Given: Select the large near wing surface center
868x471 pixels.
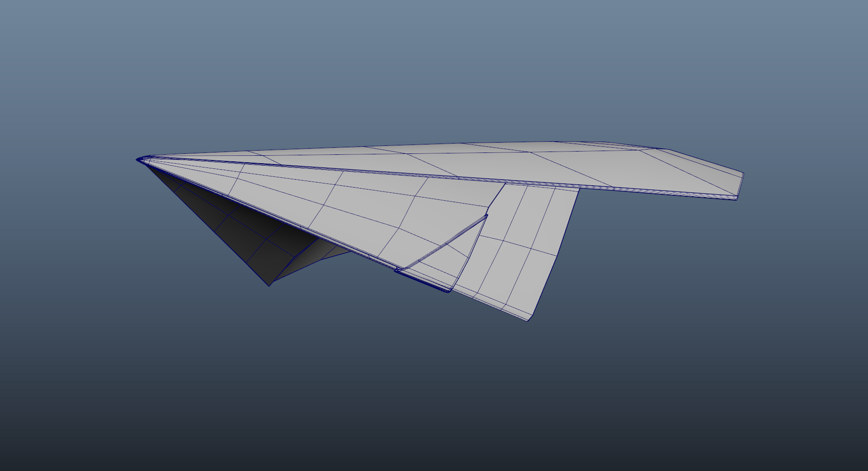Looking at the screenshot, I should 357,211.
